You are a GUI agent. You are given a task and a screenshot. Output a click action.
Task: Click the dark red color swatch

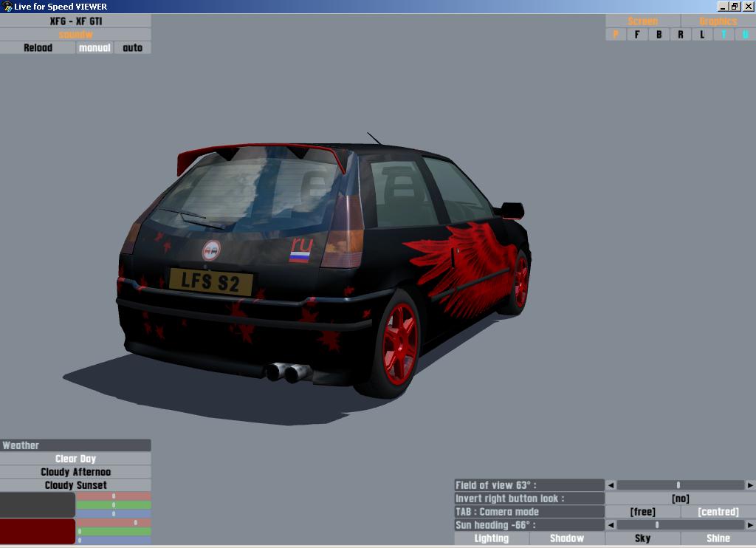38,532
